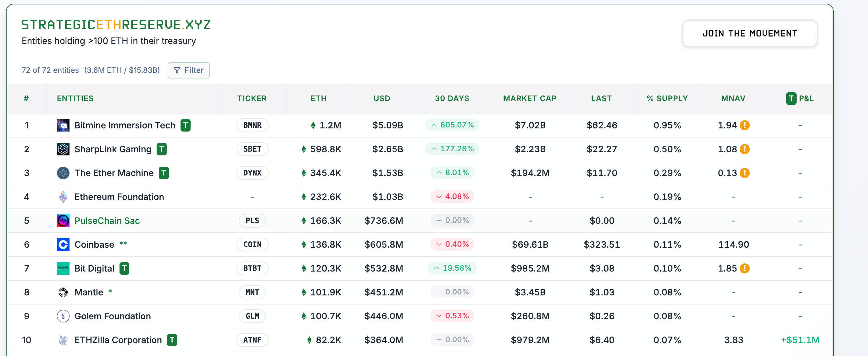Click the BMNR ticker pill

[252, 125]
